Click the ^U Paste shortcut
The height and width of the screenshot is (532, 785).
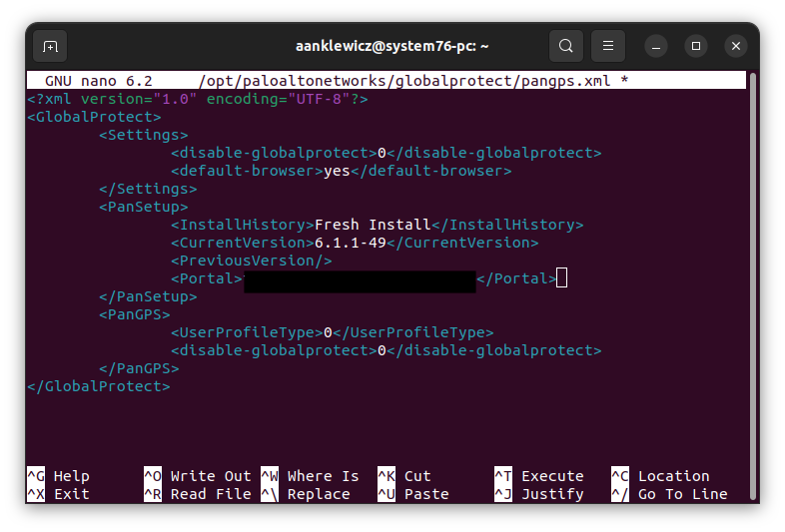413,494
